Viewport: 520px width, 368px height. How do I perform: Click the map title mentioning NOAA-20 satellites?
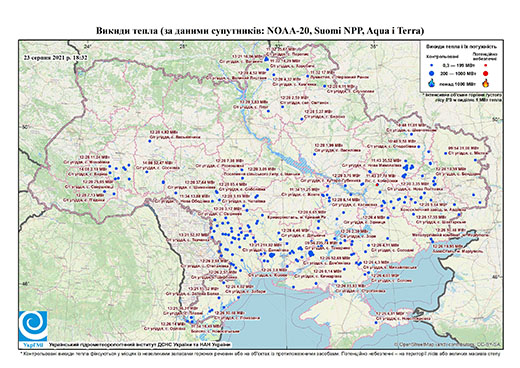click(260, 31)
